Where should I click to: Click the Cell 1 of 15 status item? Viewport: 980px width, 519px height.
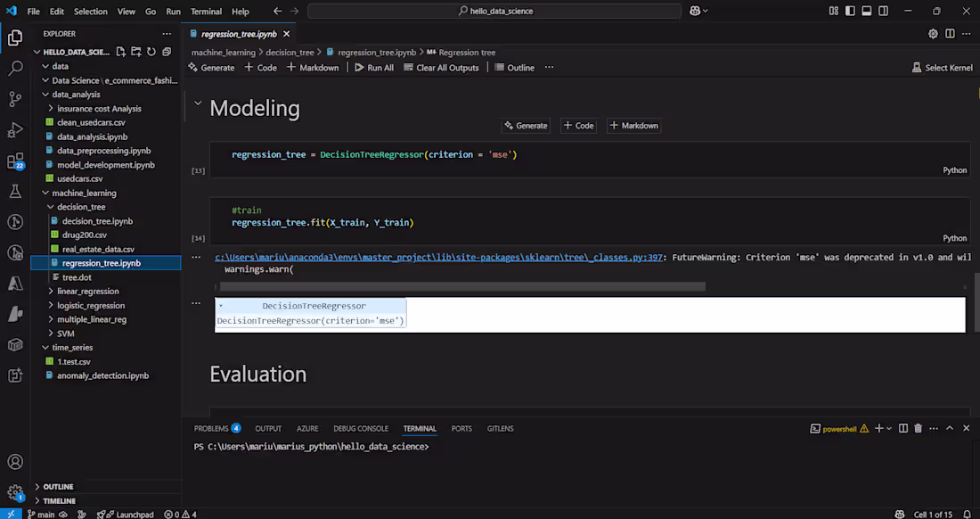933,514
